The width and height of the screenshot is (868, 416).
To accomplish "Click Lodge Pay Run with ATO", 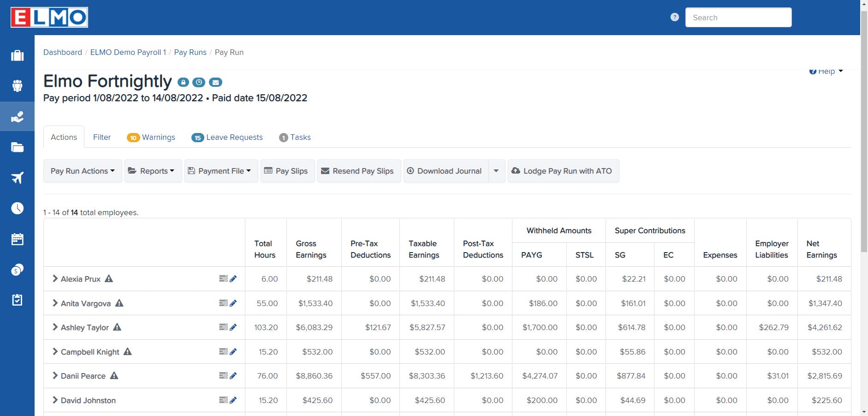I will click(563, 171).
